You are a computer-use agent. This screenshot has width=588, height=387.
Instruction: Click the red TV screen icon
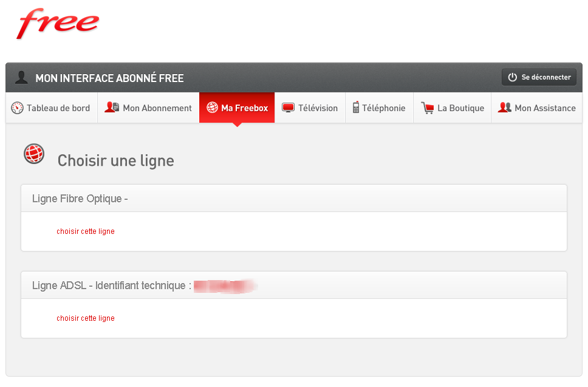(288, 108)
